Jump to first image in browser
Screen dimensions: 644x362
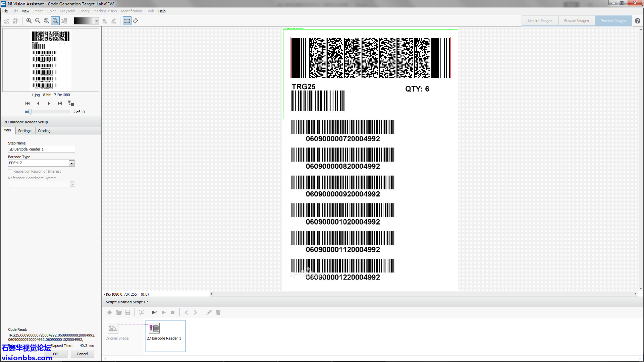(28, 103)
